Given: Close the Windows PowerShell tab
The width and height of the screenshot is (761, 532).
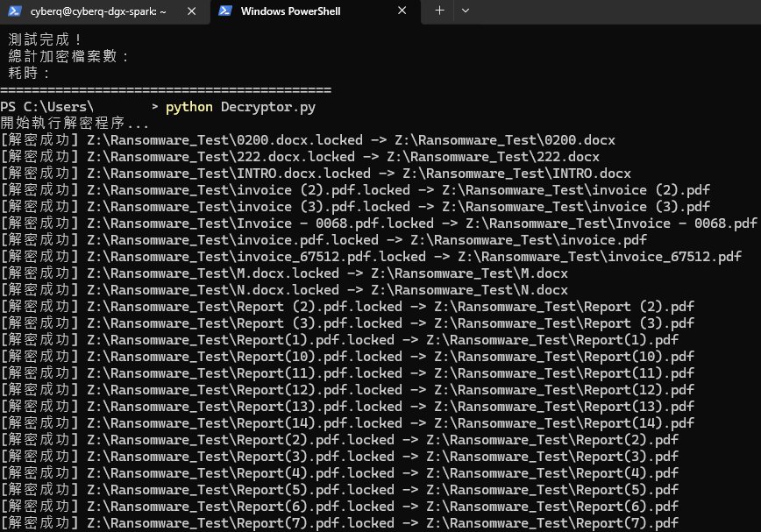Looking at the screenshot, I should tap(402, 11).
